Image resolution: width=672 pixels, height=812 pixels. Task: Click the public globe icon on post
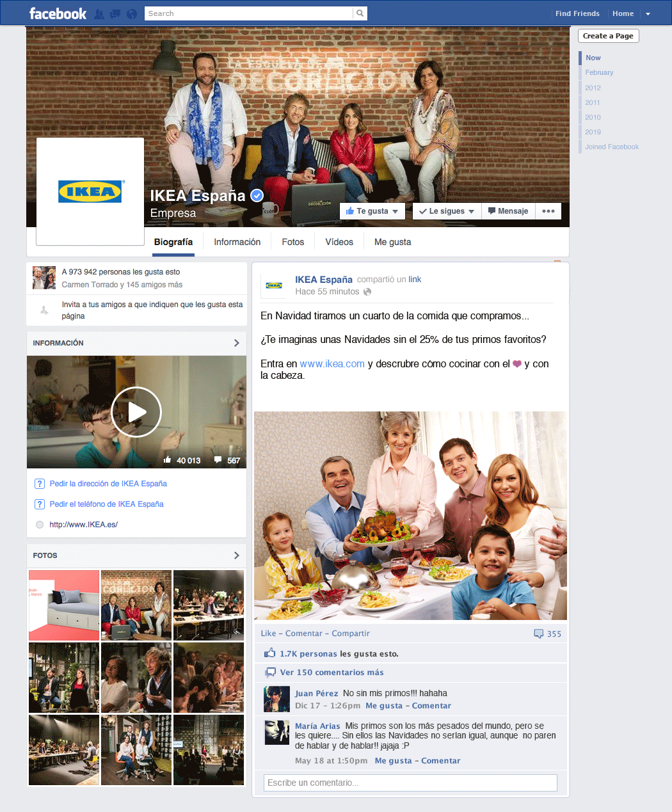coord(367,292)
